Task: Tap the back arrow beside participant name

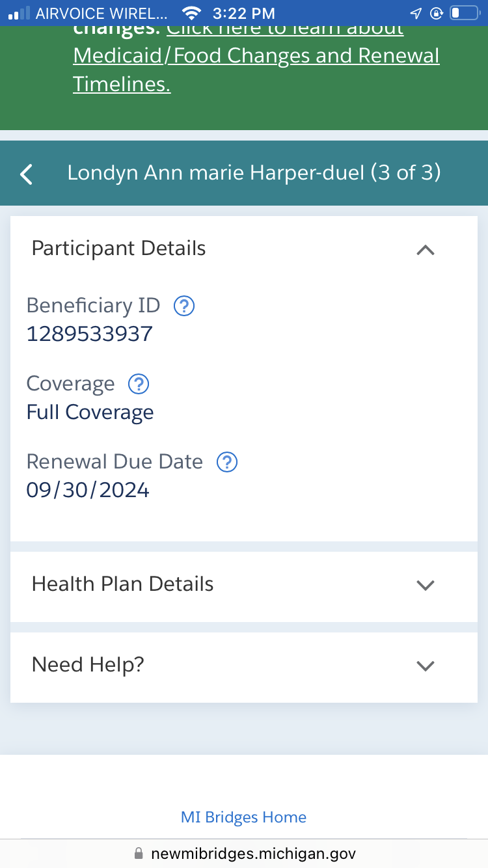Action: 26,174
